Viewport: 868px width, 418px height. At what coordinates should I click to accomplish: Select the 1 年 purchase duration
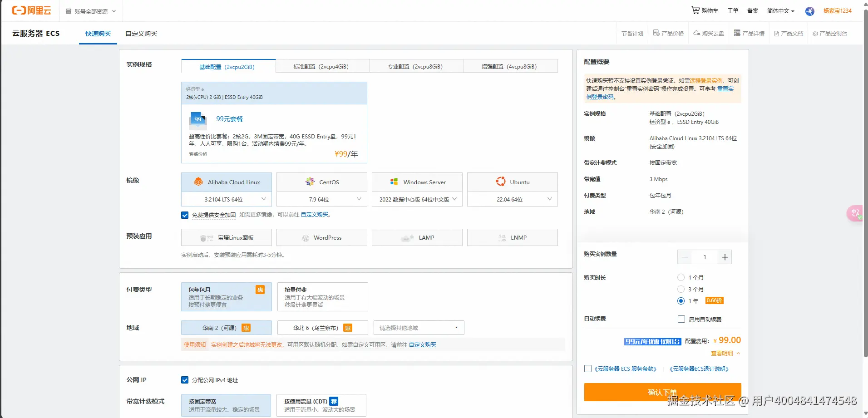[681, 301]
